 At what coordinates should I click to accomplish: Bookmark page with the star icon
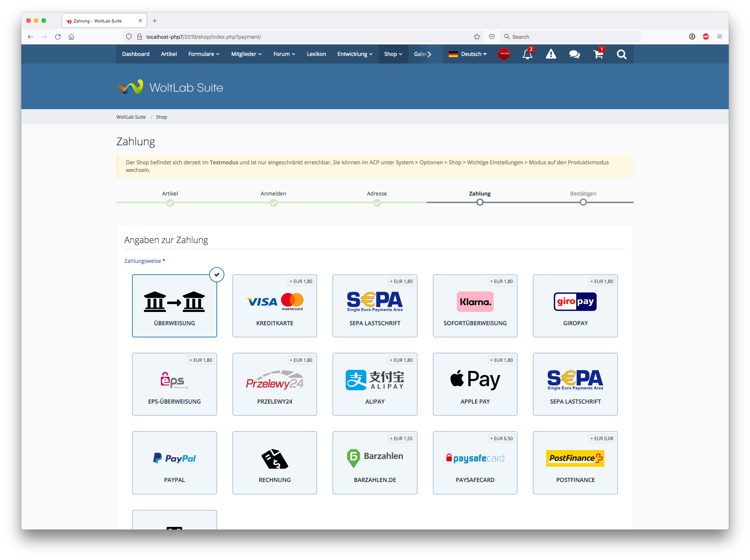click(x=477, y=37)
